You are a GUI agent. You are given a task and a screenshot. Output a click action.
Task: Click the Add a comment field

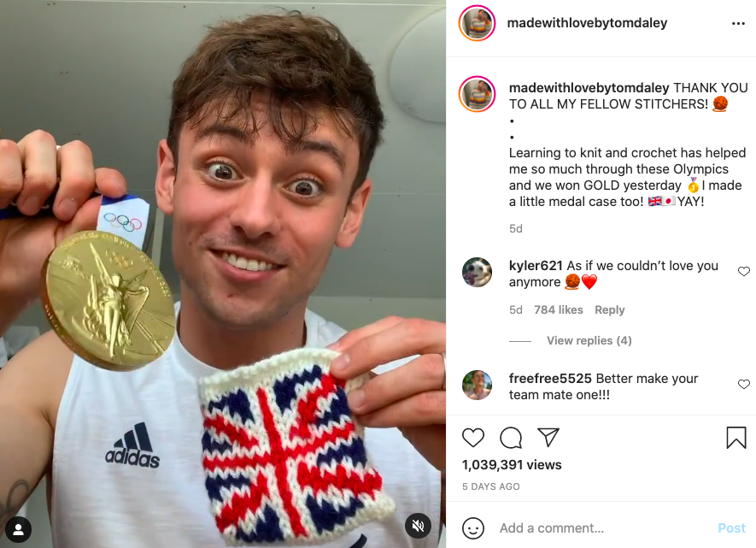click(x=603, y=528)
